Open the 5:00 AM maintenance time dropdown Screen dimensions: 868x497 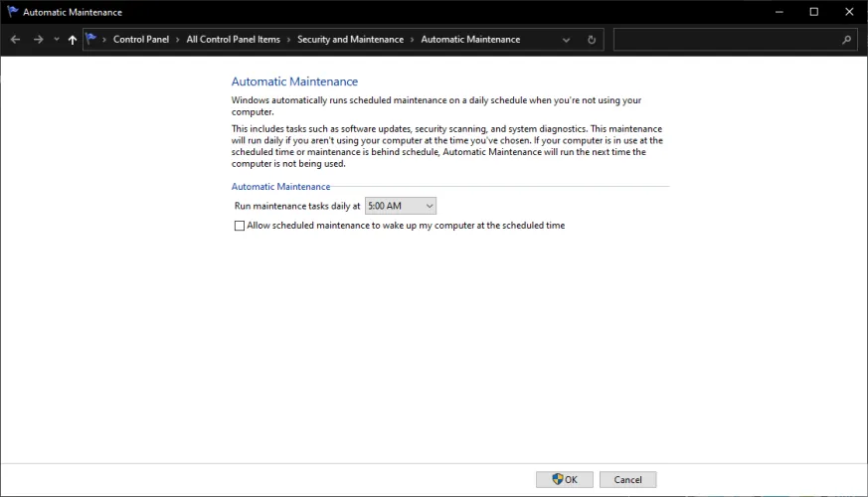tap(401, 206)
